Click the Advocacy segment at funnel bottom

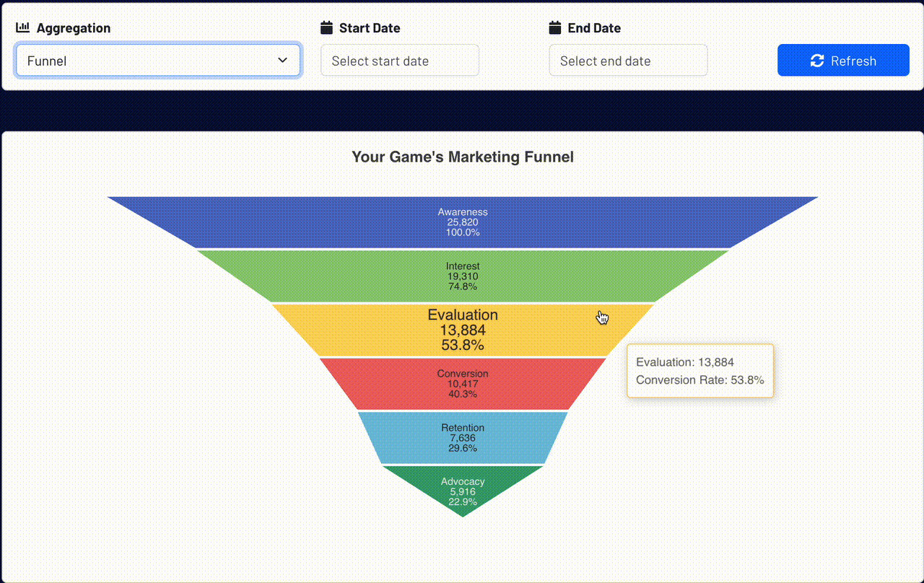(462, 489)
